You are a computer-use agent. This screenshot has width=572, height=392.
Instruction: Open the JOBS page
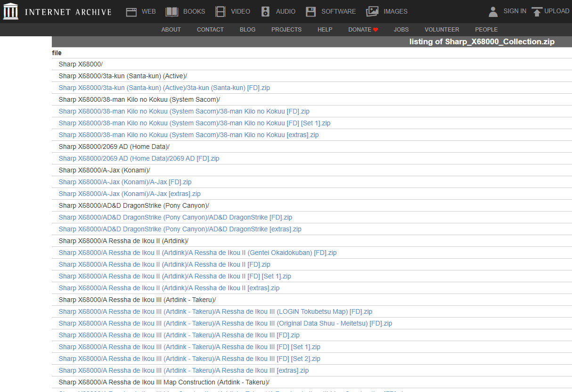coord(401,29)
